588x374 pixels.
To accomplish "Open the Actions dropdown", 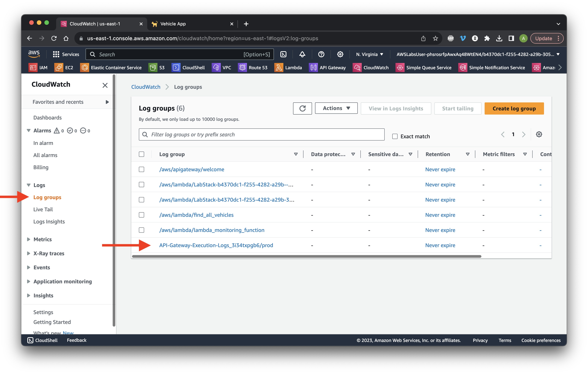I will [x=336, y=108].
